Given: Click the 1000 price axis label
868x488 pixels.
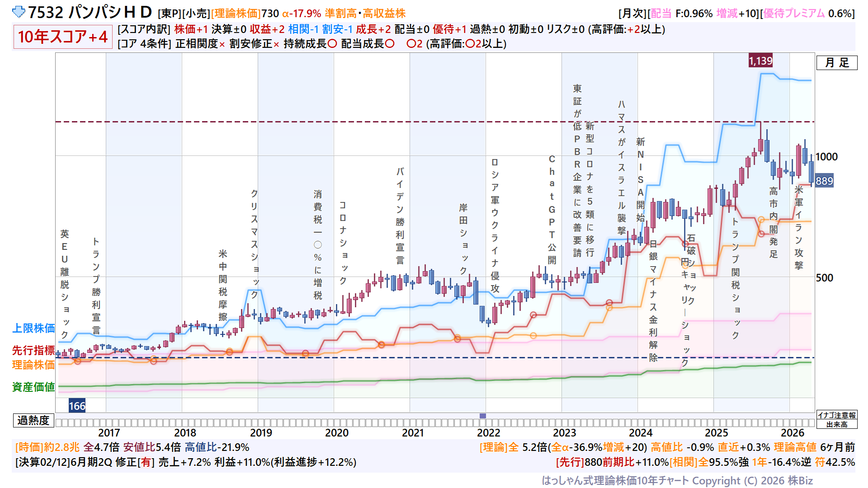Looking at the screenshot, I should coord(826,157).
